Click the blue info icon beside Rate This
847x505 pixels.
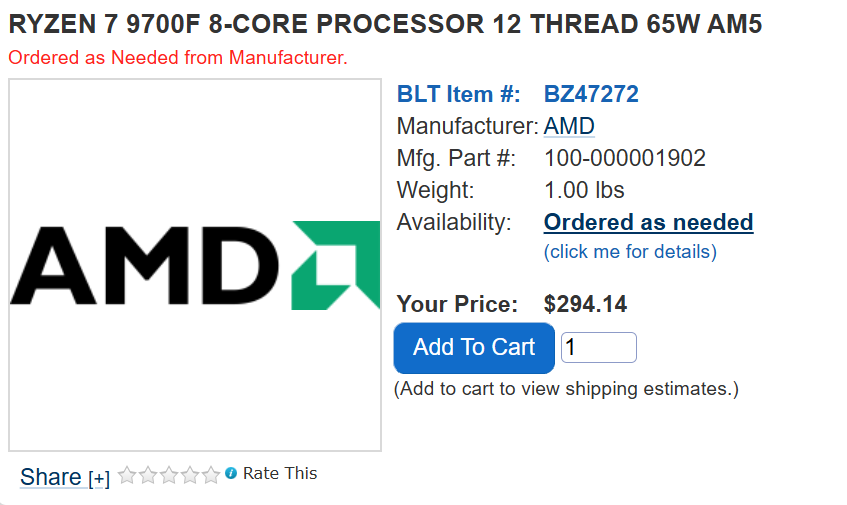tap(231, 473)
